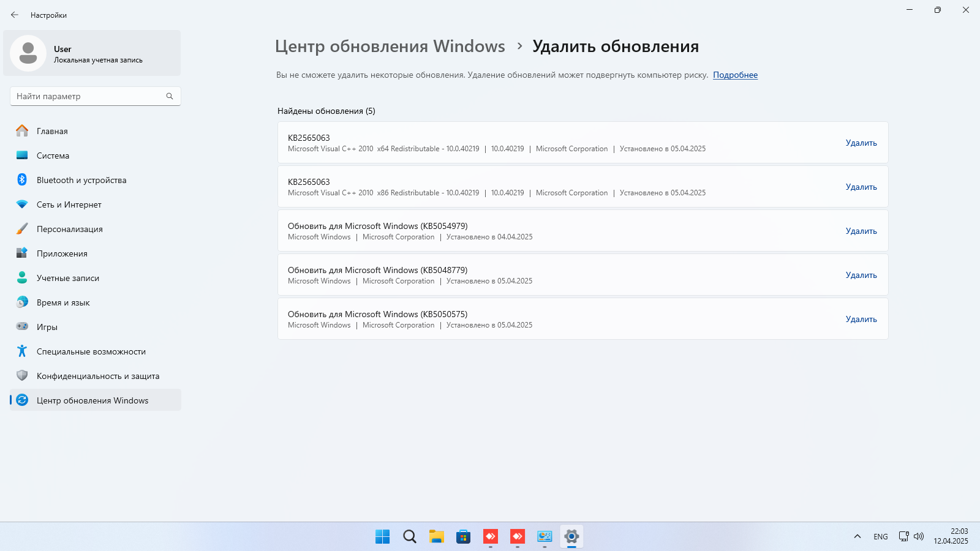Select the Специальные возможности accessibility icon
The image size is (980, 551).
click(x=22, y=351)
